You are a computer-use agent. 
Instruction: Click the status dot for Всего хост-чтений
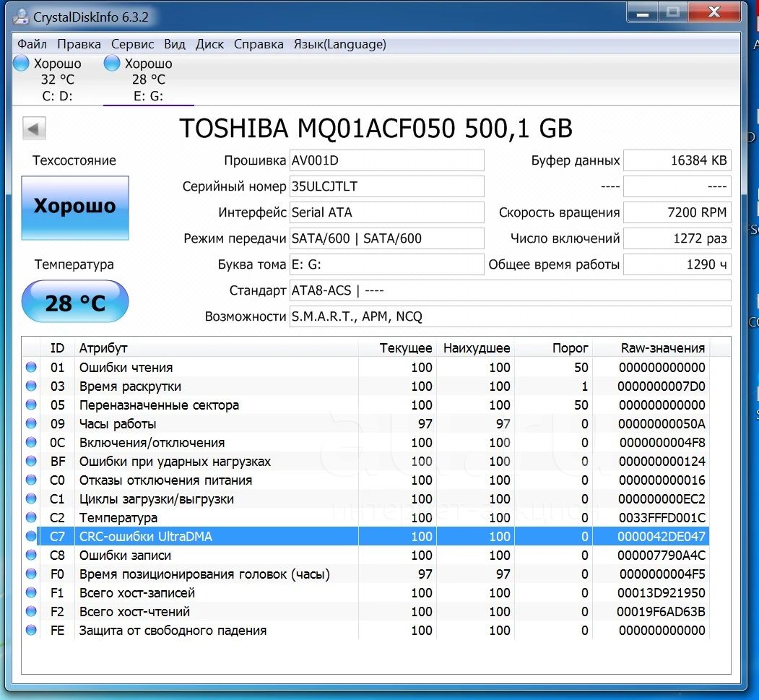(x=32, y=611)
